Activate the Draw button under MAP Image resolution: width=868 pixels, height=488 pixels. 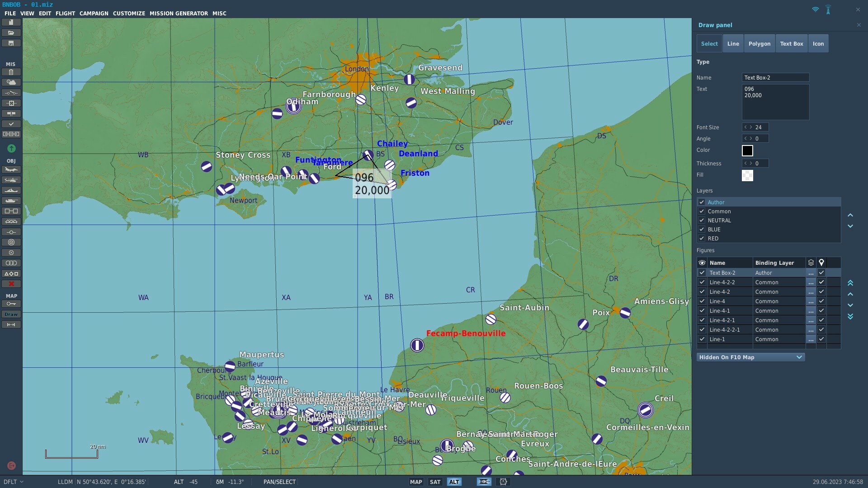pos(11,314)
